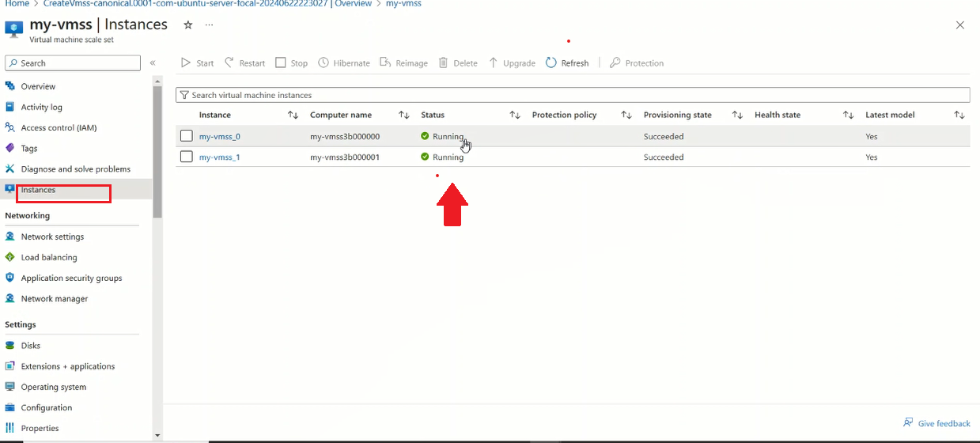Click the Search virtual machine instances field

(x=573, y=95)
